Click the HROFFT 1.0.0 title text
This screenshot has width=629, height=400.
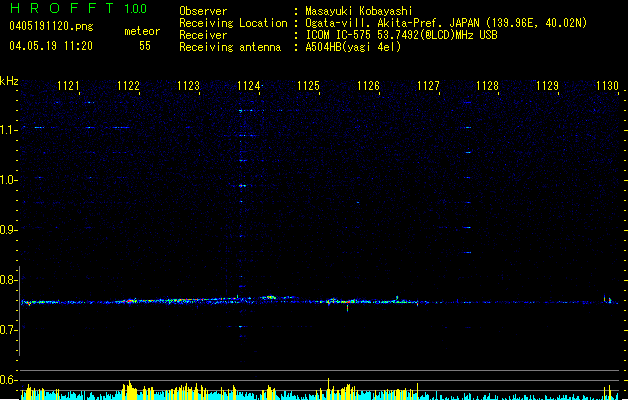pyautogui.click(x=78, y=8)
